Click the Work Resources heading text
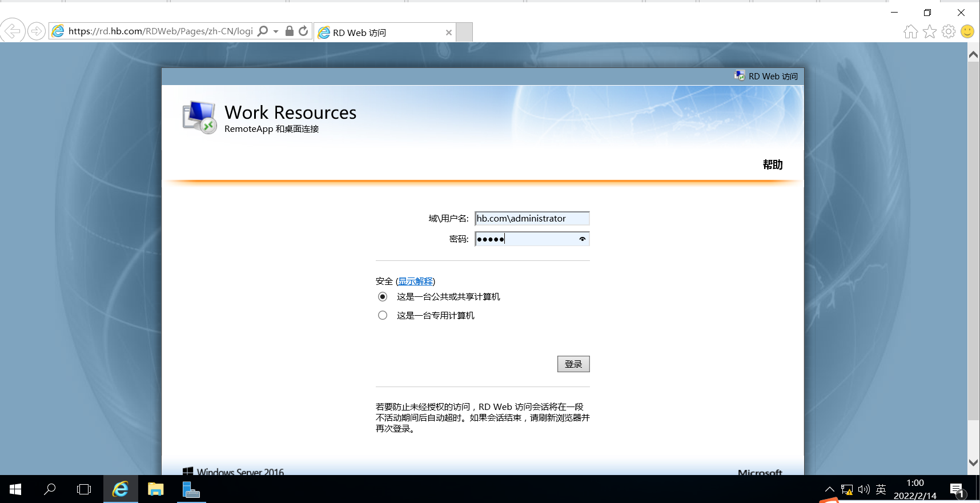980x503 pixels. [290, 112]
